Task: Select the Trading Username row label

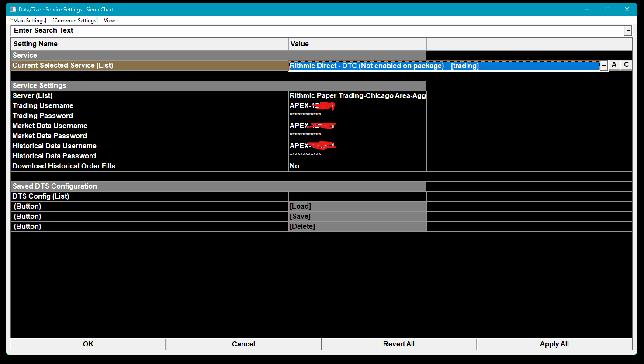Action: (149, 106)
